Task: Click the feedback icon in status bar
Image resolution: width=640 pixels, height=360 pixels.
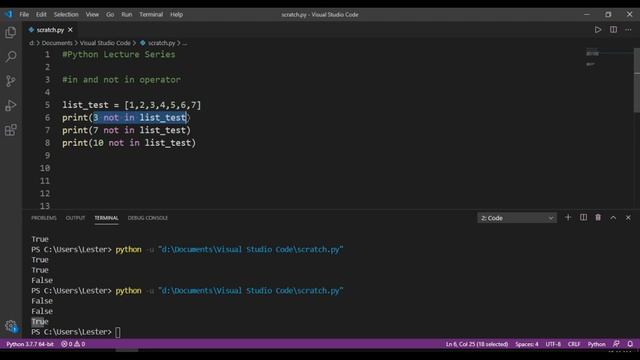Action: (x=616, y=344)
